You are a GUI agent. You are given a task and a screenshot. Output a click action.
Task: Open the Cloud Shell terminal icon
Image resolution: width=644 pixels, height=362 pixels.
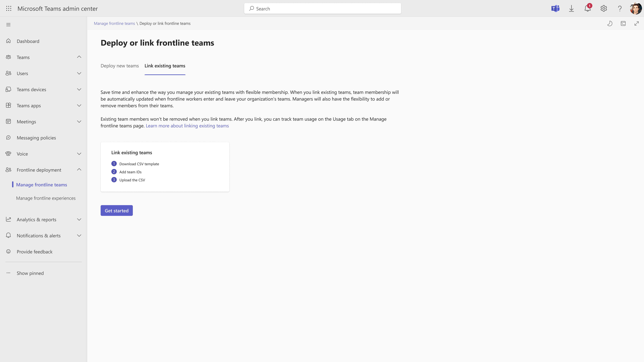pyautogui.click(x=623, y=23)
